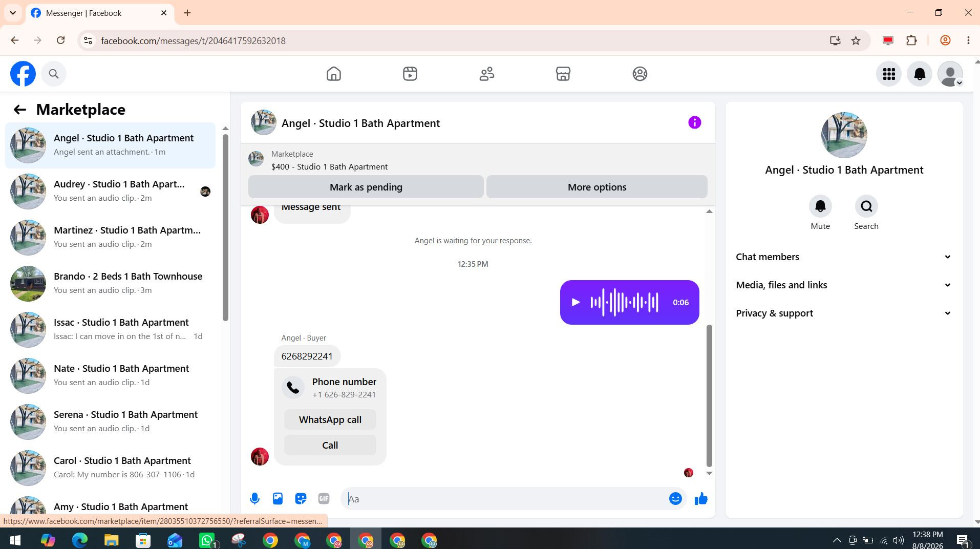Open Groups icon in top navigation
Screen dimensions: 980x549
[640, 74]
